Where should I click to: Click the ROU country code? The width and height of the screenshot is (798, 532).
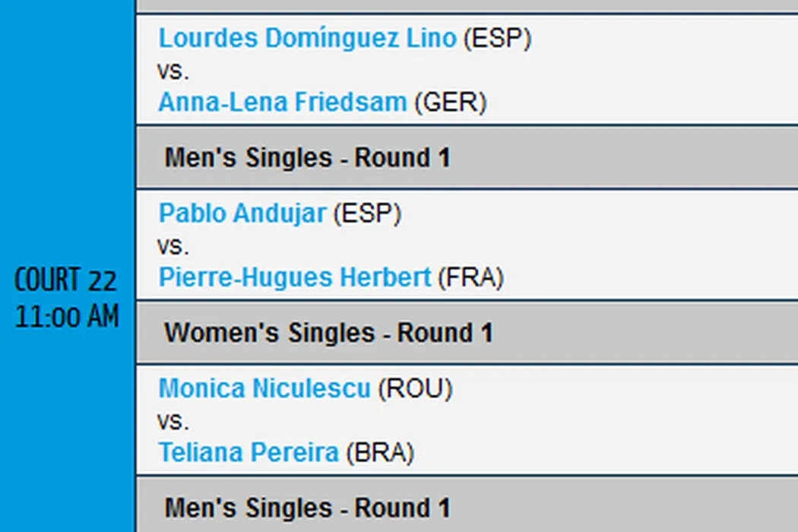[415, 388]
